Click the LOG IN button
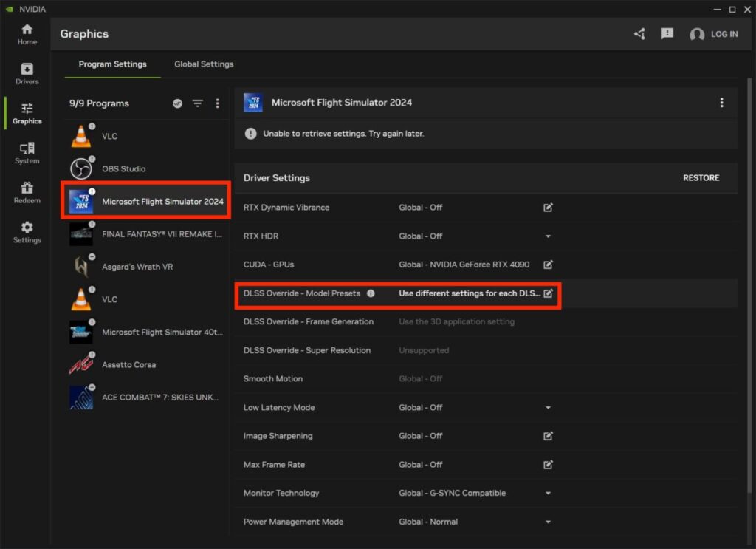 pyautogui.click(x=714, y=34)
